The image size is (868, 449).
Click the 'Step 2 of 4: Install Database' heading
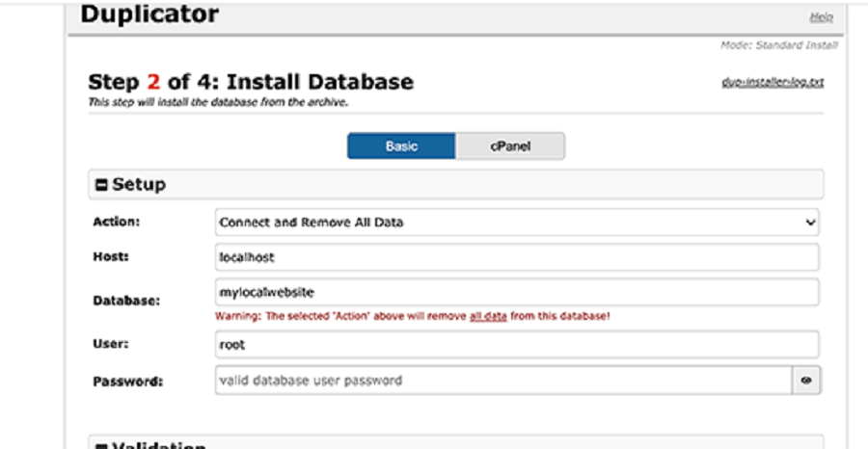click(x=251, y=82)
